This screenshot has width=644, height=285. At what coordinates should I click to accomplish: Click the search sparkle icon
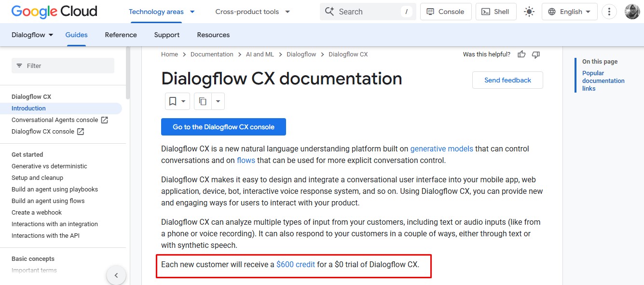pos(330,12)
